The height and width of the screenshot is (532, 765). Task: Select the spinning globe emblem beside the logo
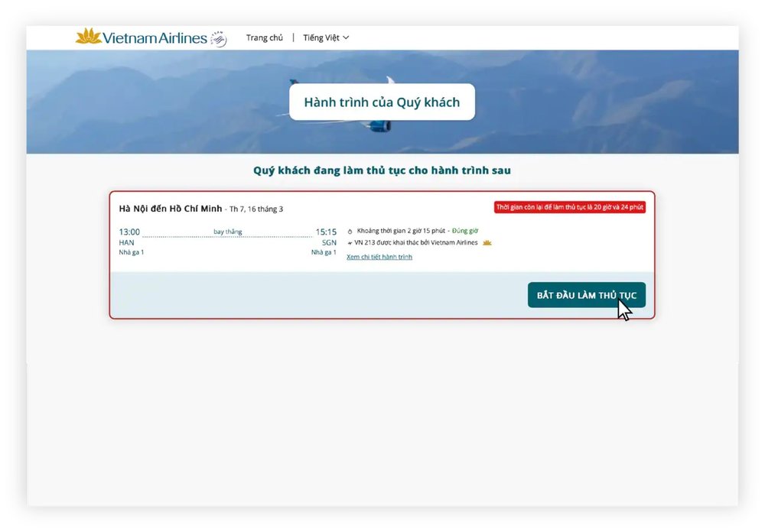pos(216,37)
